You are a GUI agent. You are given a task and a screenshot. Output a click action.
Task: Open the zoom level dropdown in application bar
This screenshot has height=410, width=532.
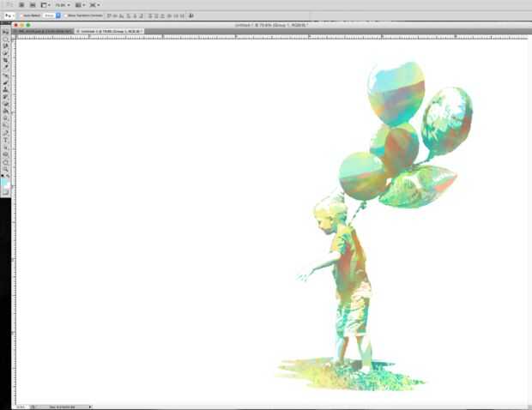pyautogui.click(x=63, y=5)
